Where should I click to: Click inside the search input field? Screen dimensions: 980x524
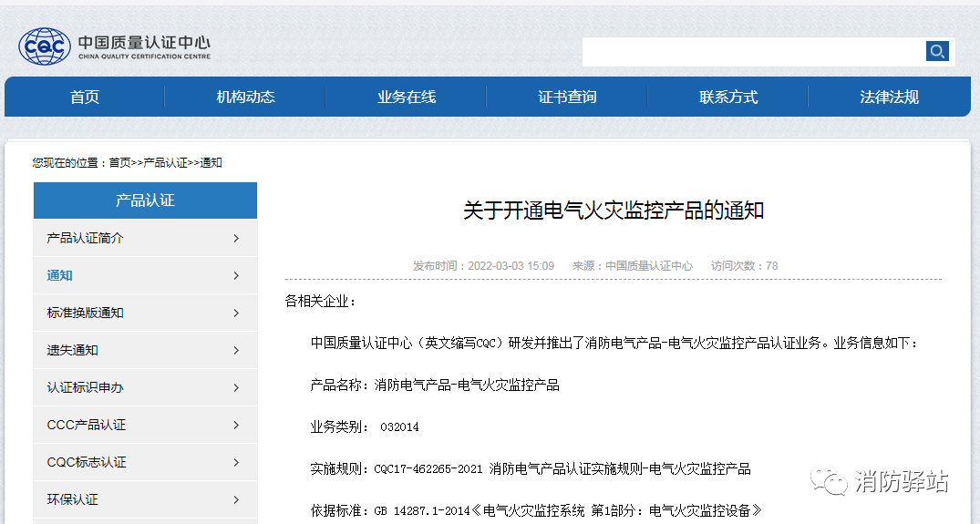(x=753, y=52)
